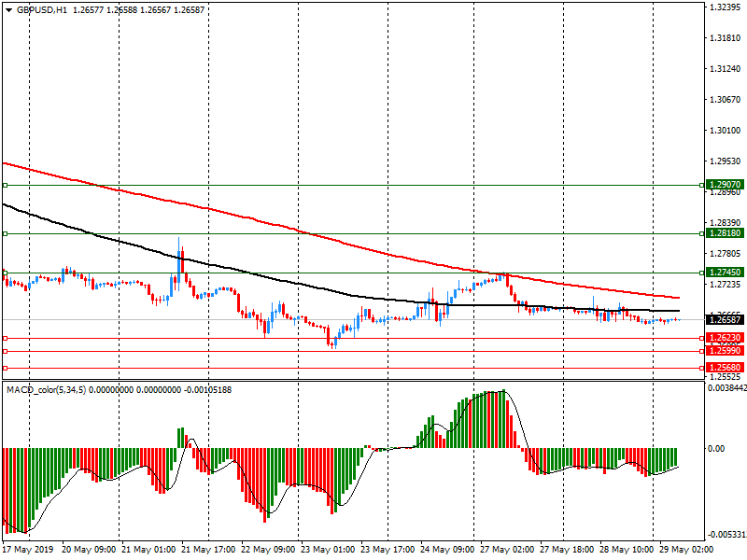Viewport: 747px width, 560px height.
Task: Click the 17 May 2019 time axis label
Action: click(26, 550)
